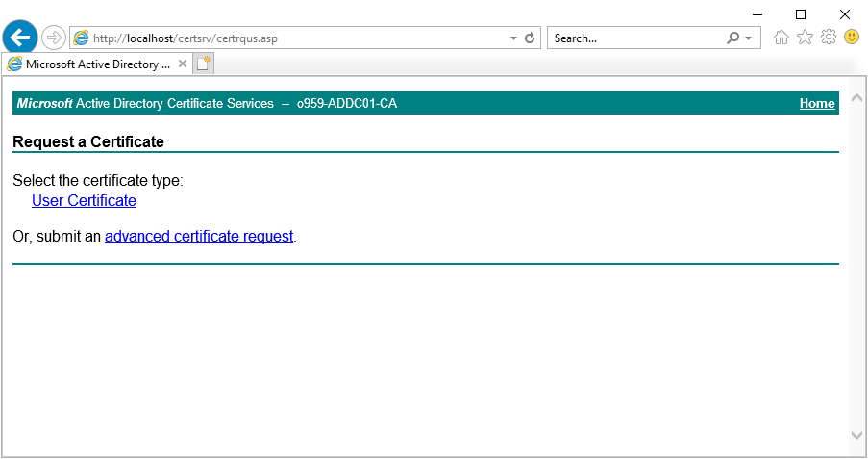This screenshot has width=868, height=459.
Task: Click the Internet Explorer page icon in address bar
Action: point(81,38)
